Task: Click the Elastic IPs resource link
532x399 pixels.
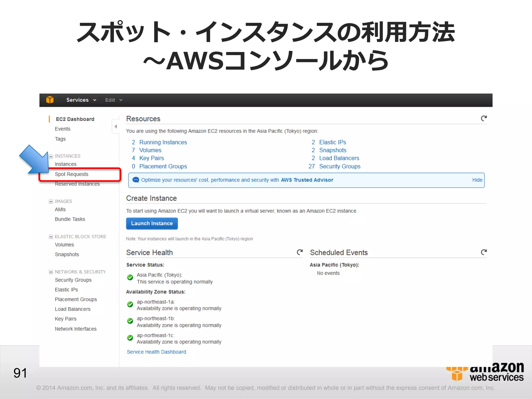Action: pos(333,142)
